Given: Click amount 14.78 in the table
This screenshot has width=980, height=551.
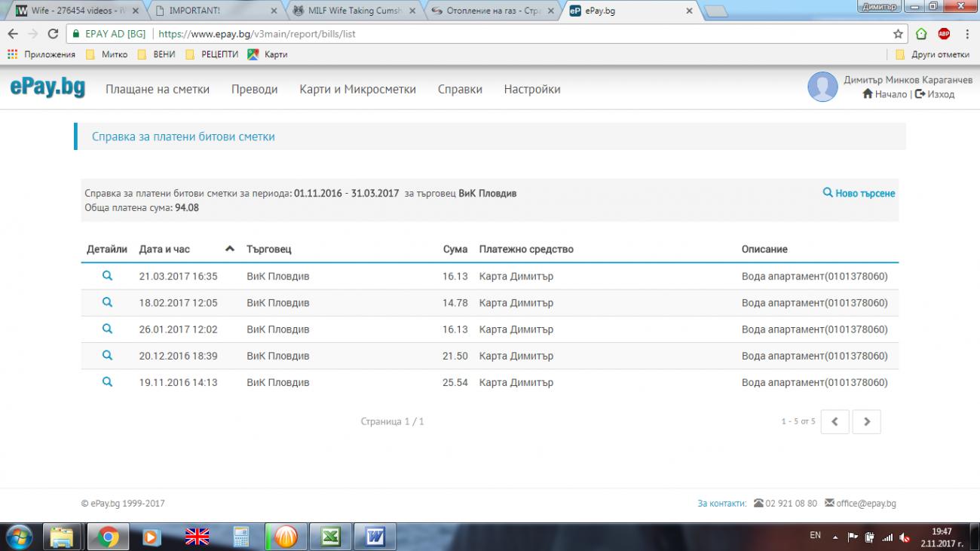Looking at the screenshot, I should point(455,303).
